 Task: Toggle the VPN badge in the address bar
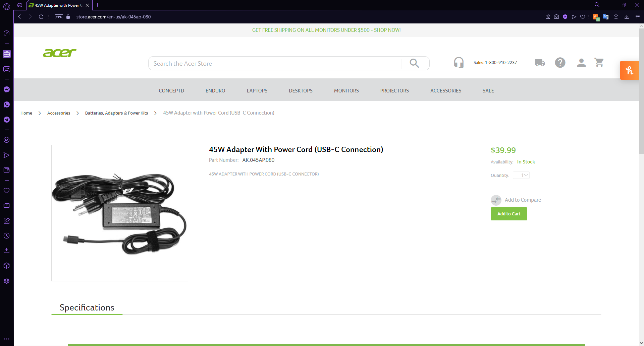click(59, 17)
